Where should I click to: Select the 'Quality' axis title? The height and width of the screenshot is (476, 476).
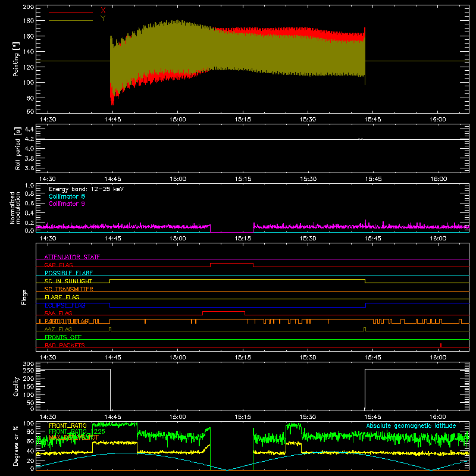(x=16, y=386)
